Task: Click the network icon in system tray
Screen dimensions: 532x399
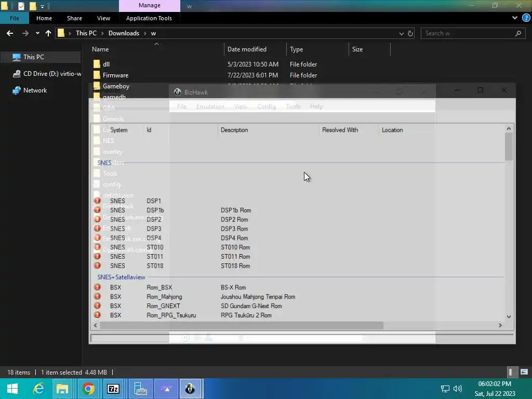Action: pyautogui.click(x=445, y=389)
